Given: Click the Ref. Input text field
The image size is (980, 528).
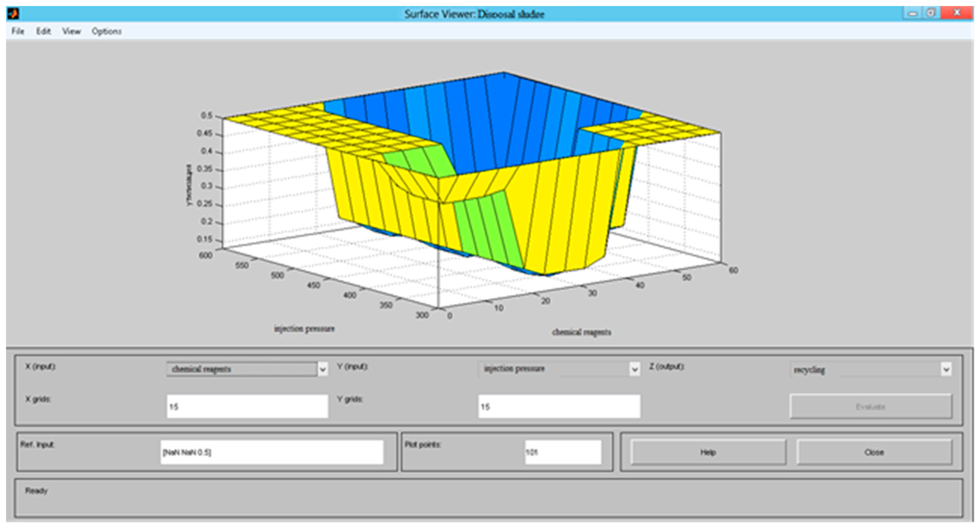Looking at the screenshot, I should [272, 452].
